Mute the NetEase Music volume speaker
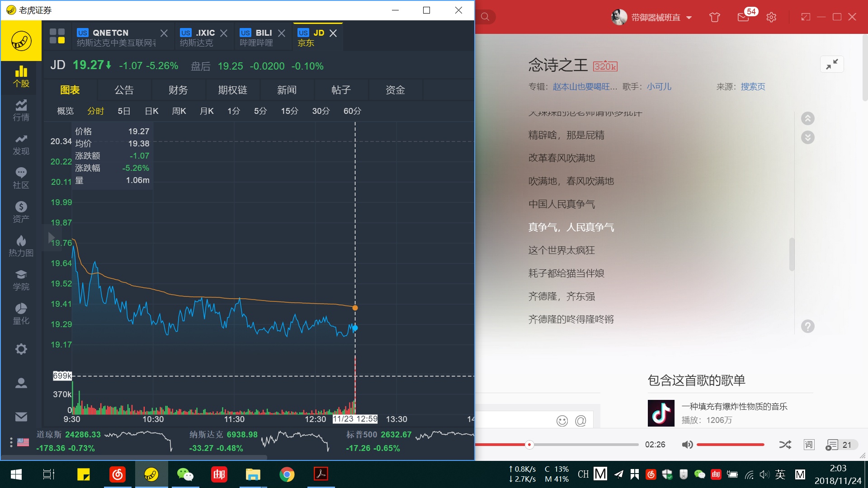Viewport: 868px width, 488px height. [x=687, y=445]
